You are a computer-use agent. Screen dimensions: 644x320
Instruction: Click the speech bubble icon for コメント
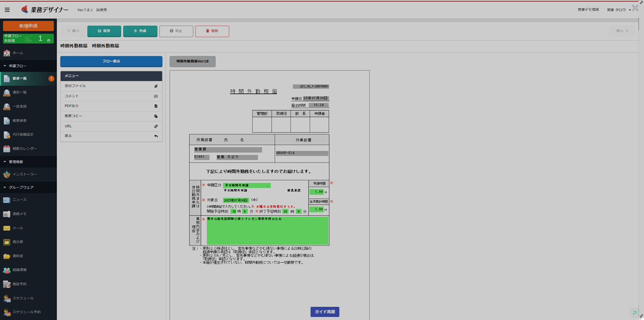point(156,96)
